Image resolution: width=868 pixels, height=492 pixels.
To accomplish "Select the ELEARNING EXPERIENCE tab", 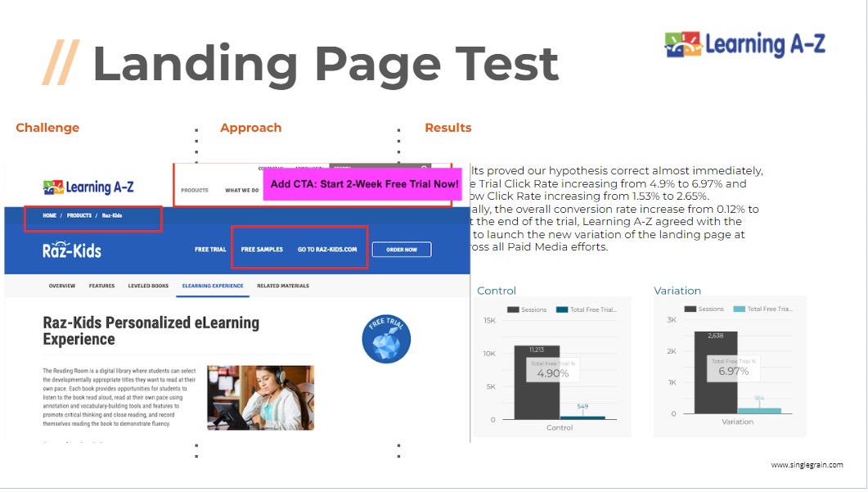I will point(213,286).
